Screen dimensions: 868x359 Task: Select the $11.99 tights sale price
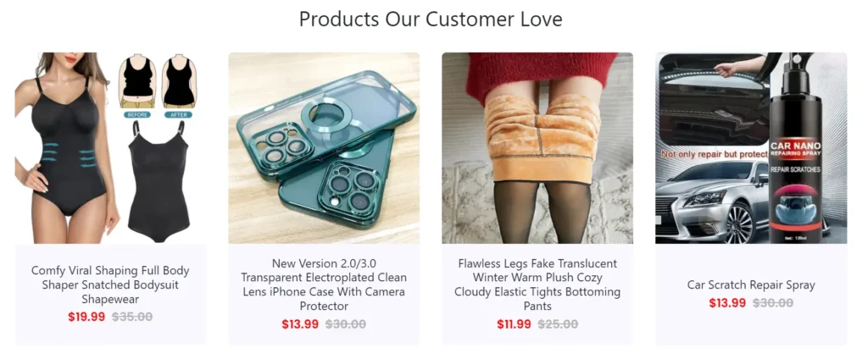pos(514,324)
